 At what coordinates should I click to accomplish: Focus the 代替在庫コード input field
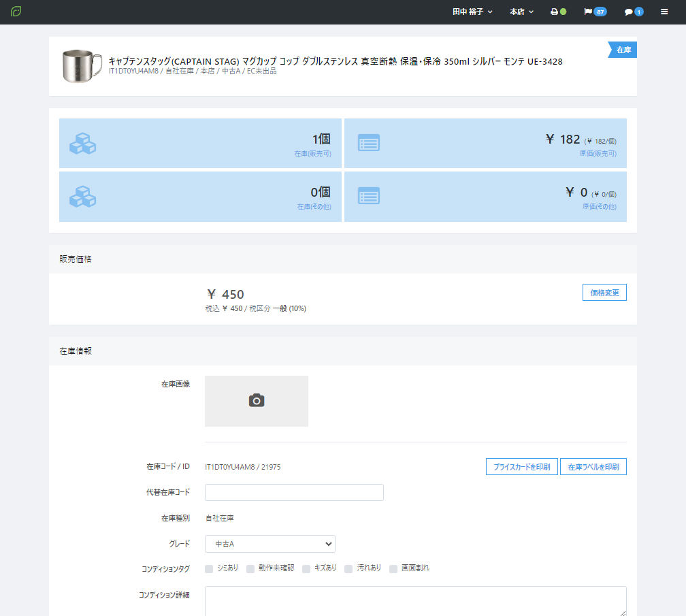click(x=294, y=493)
